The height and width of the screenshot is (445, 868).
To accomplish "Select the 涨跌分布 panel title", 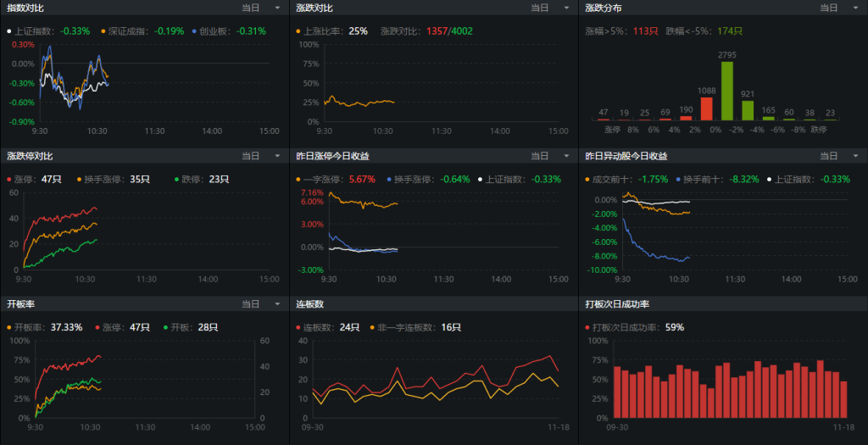I will click(604, 8).
